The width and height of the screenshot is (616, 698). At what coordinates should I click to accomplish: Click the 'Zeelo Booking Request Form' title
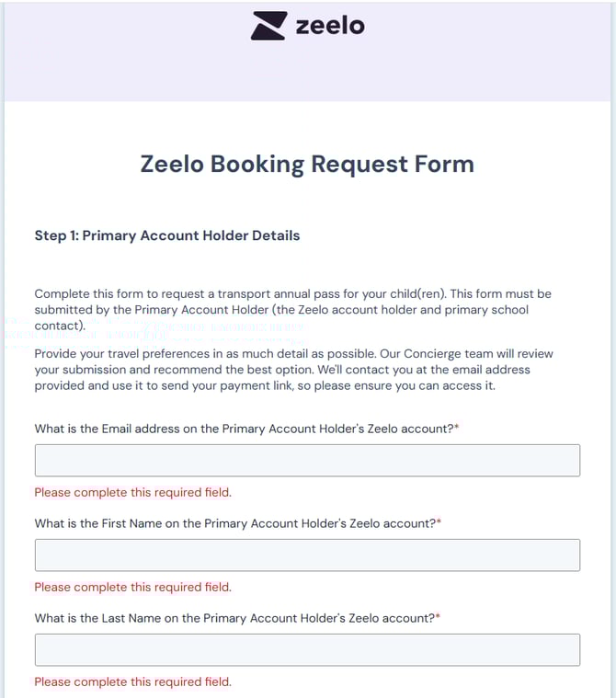point(307,165)
